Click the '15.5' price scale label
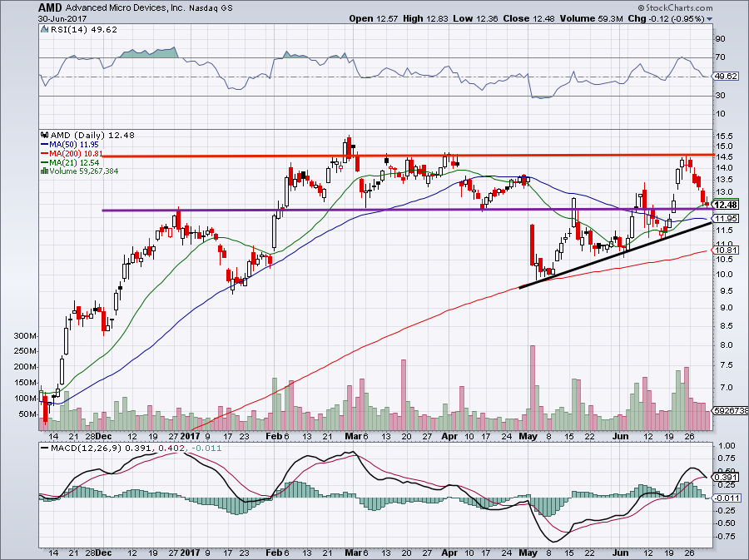Image resolution: width=749 pixels, height=560 pixels. (x=725, y=136)
